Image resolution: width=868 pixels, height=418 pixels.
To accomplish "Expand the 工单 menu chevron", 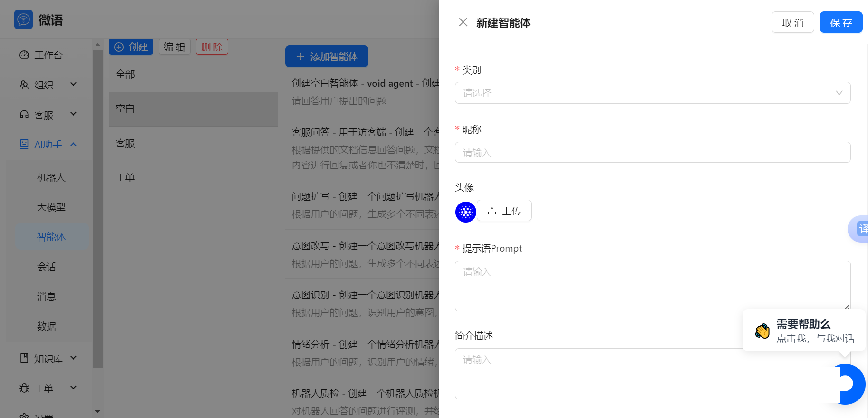I will [73, 388].
